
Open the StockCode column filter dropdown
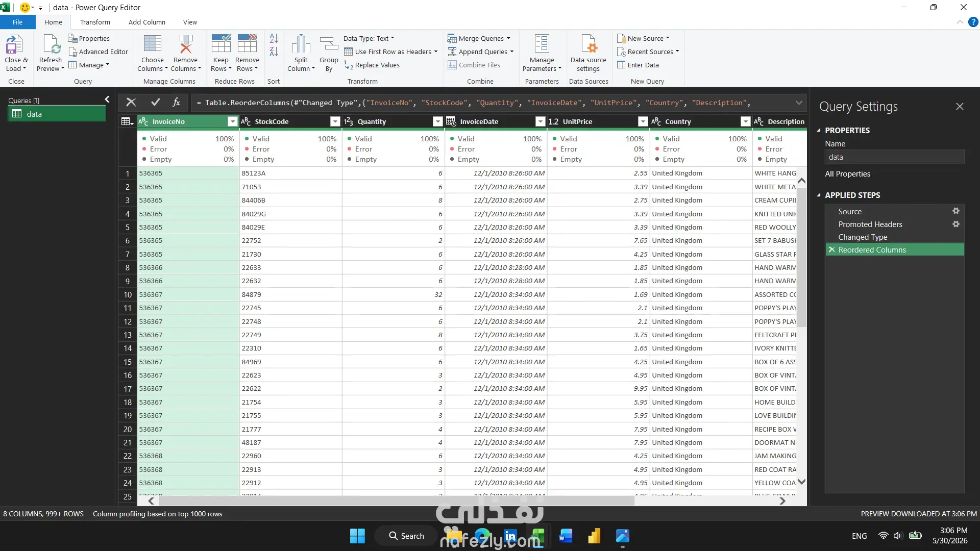point(335,121)
